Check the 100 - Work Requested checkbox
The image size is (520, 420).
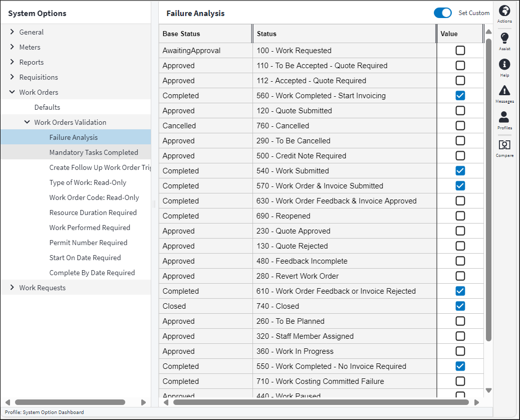460,51
